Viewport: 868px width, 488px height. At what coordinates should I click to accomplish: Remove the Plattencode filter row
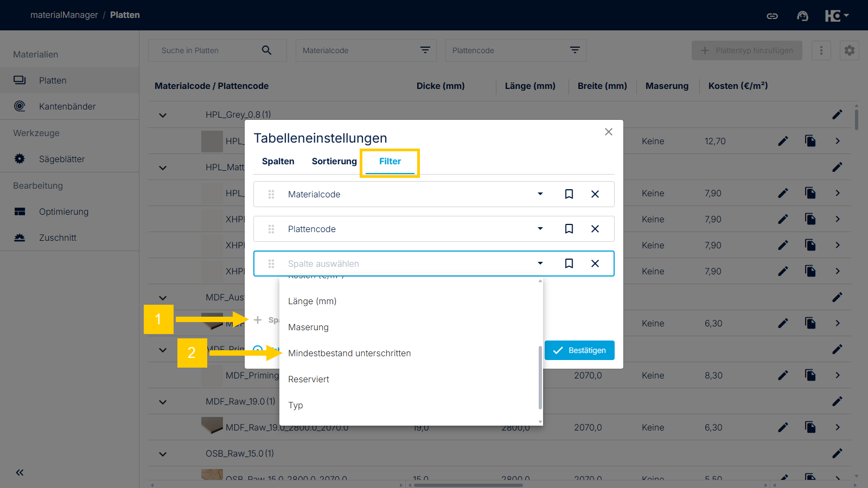(x=595, y=229)
